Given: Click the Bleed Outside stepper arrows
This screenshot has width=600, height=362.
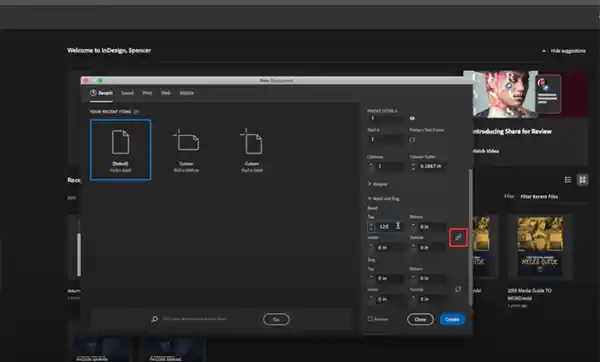Looking at the screenshot, I should [x=413, y=248].
